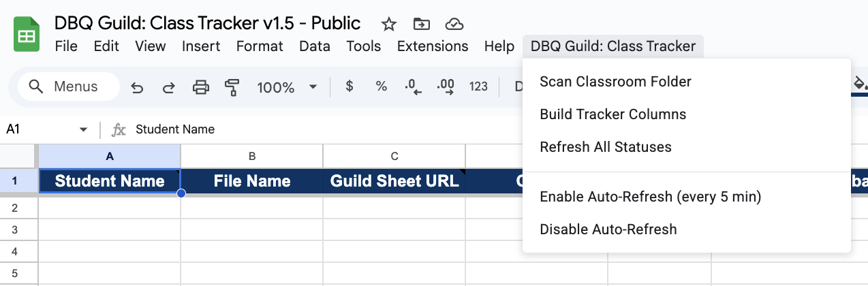Open the Google Sheets home icon
Screen dimensions: 868x286
tap(28, 35)
